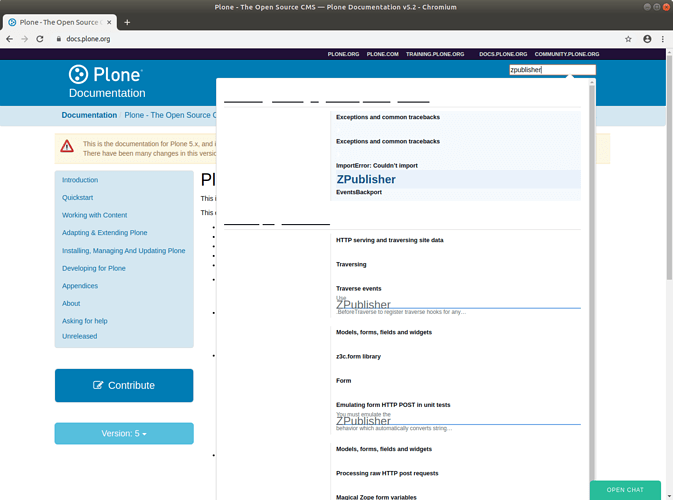This screenshot has width=673, height=500.
Task: Open DOCS.PLONE.ORG top link
Action: [x=503, y=54]
